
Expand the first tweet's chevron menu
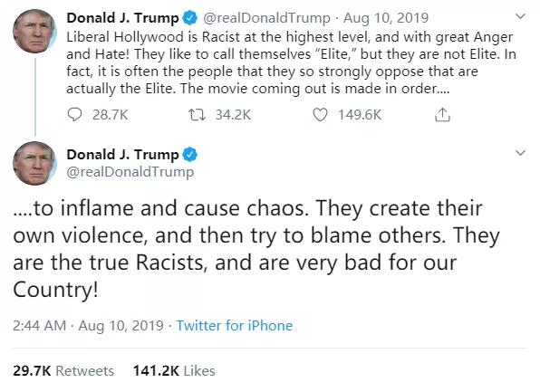coord(520,15)
